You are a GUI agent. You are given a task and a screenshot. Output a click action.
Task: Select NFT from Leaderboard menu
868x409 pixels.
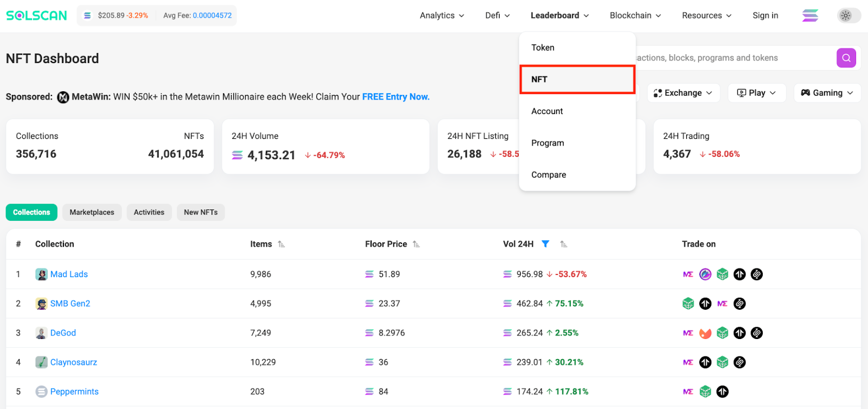click(x=577, y=79)
